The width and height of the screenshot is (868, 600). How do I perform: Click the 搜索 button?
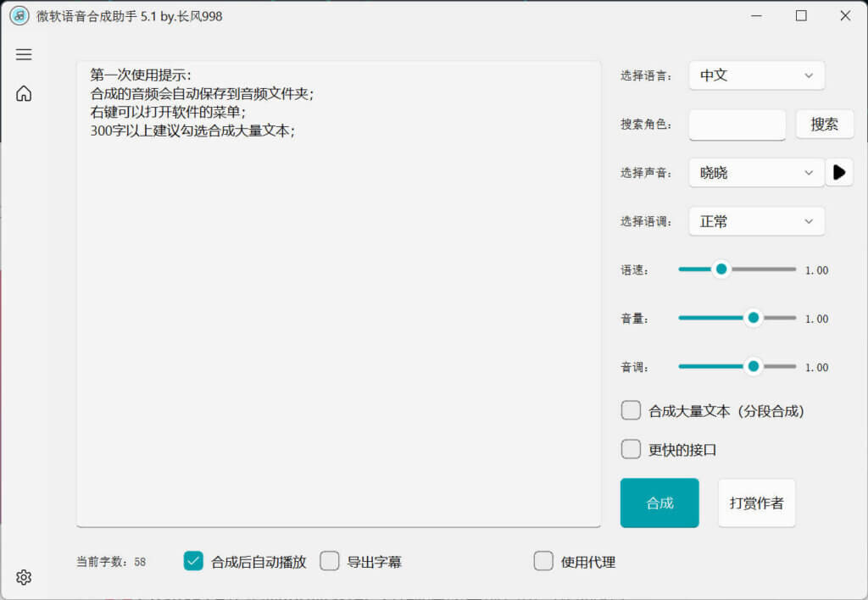[824, 124]
